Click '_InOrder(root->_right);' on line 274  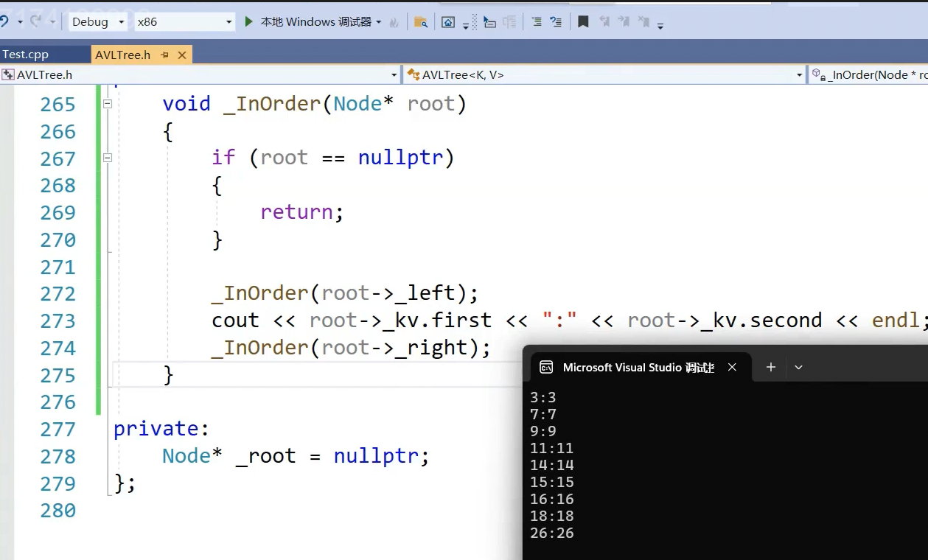(351, 348)
